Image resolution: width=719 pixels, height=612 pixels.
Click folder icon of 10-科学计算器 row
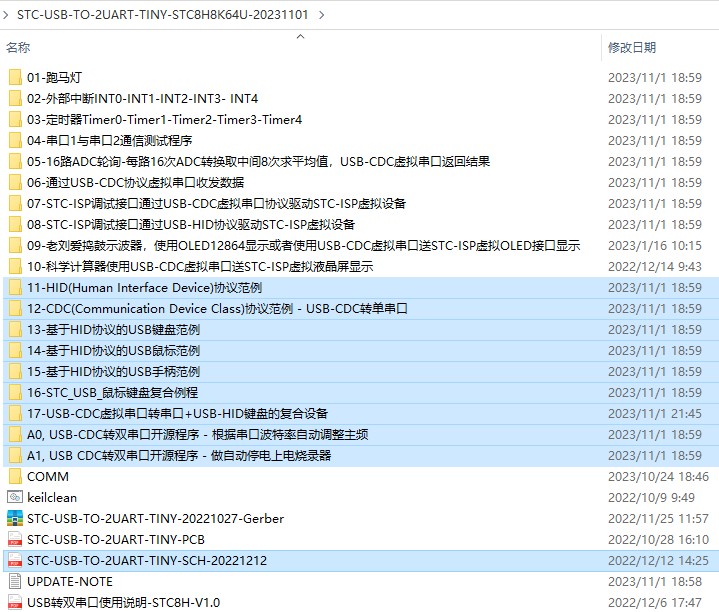[x=15, y=266]
